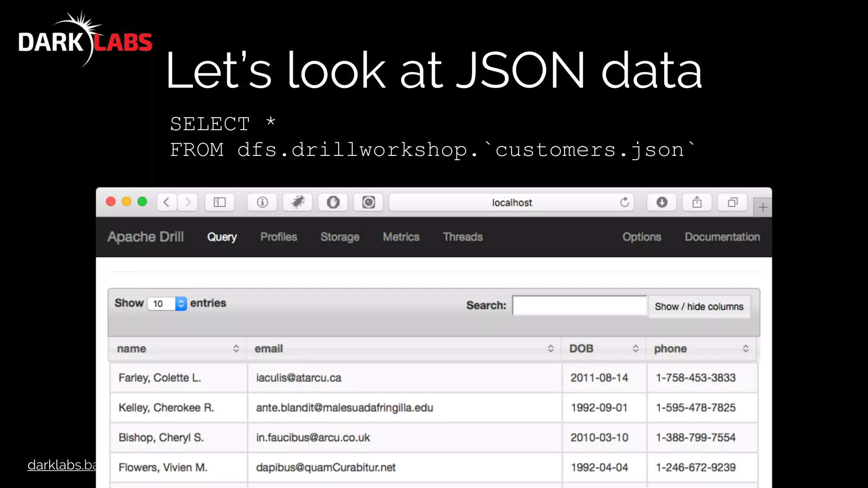The image size is (868, 488).
Task: Click the DOB value 2010-03-10
Action: tap(599, 437)
